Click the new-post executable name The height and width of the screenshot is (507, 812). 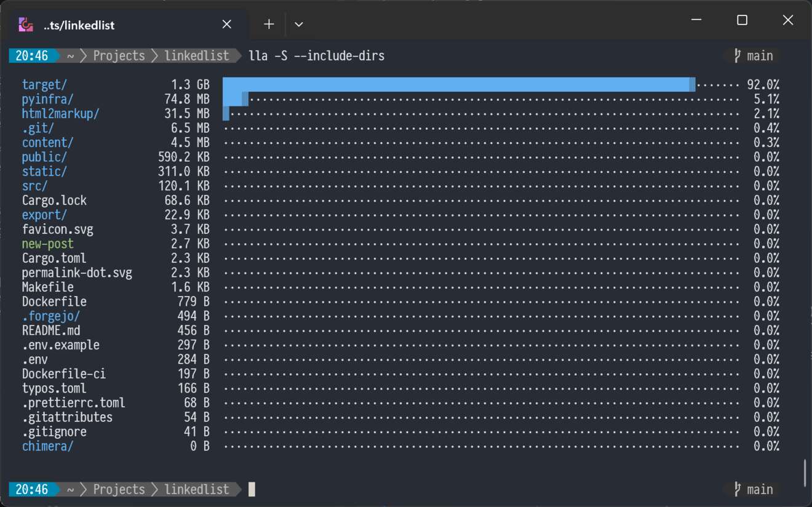coord(48,244)
